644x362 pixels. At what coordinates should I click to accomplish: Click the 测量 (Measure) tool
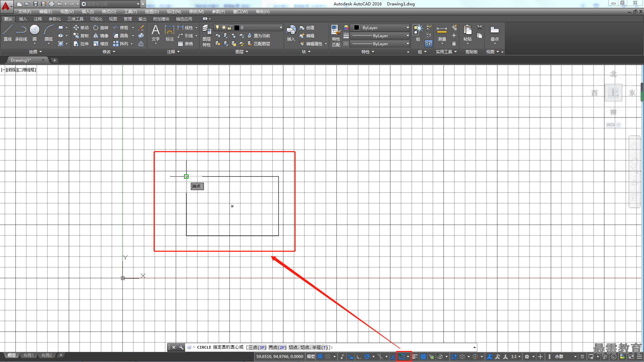tap(442, 33)
